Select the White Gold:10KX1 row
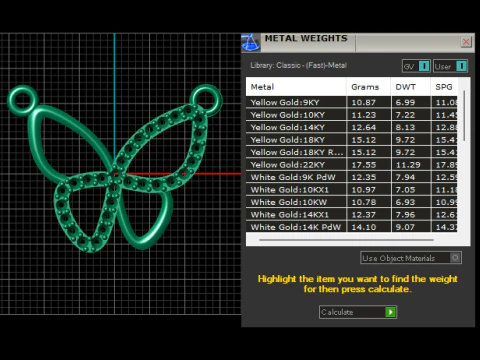The image size is (480, 360). coord(352,190)
